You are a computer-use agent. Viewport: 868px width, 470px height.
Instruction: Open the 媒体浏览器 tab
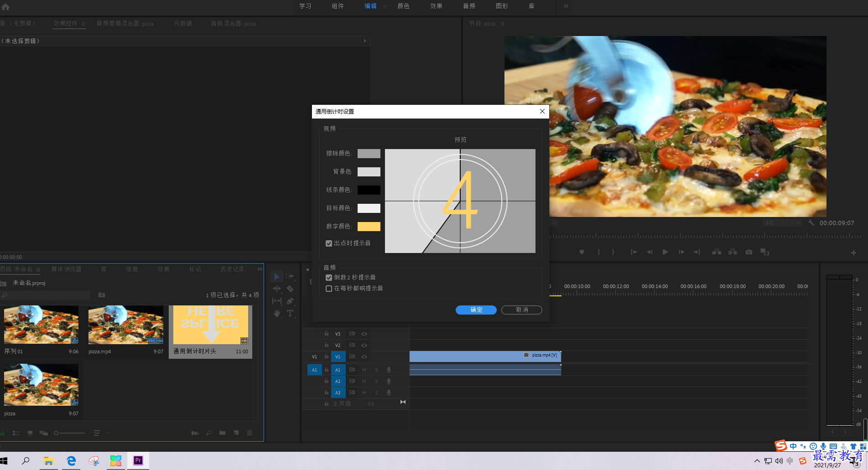66,269
